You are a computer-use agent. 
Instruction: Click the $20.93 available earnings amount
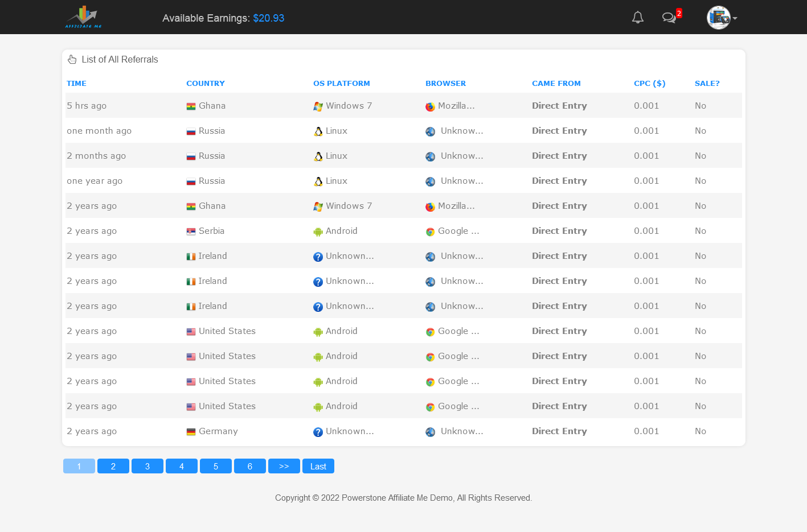268,18
